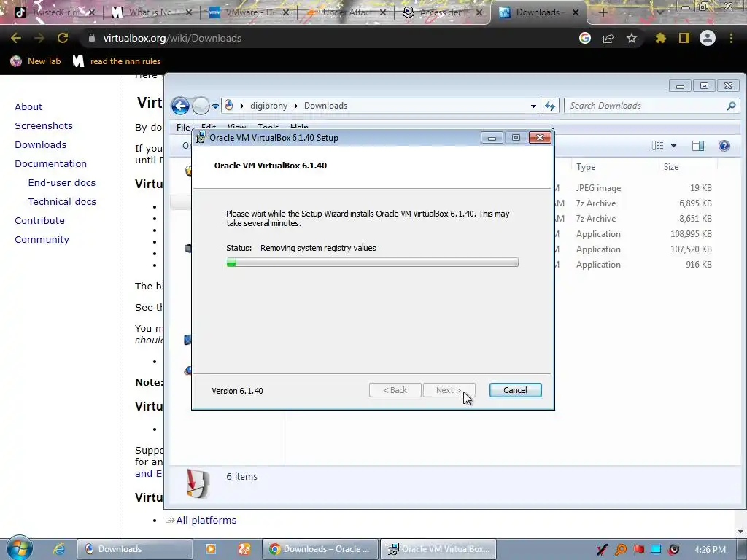Click the Google icon in the address bar
Screen dimensions: 747x560
584,38
